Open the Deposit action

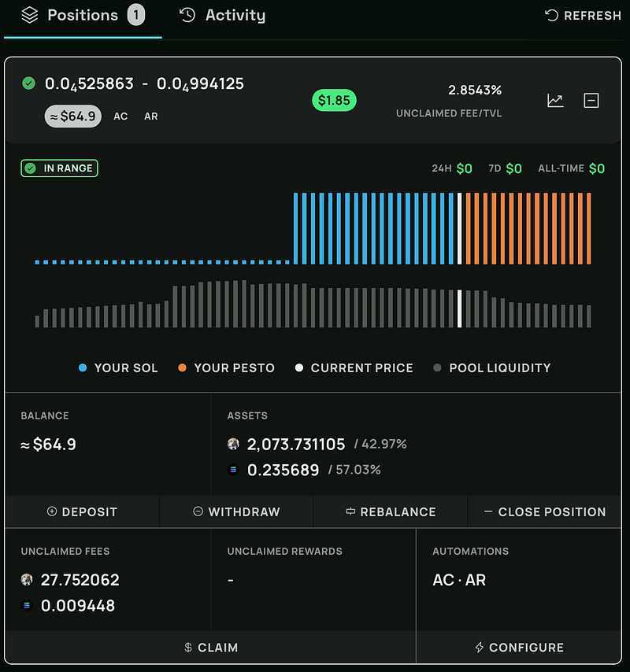pyautogui.click(x=82, y=511)
